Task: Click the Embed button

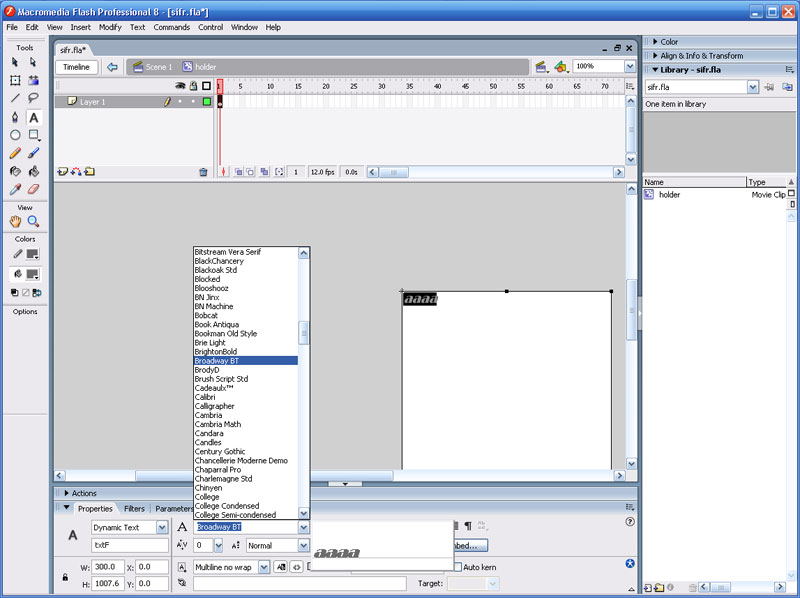Action: pos(470,545)
